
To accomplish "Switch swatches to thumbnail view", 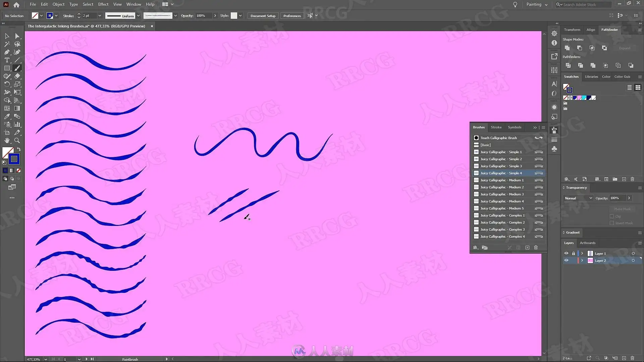I will coord(638,87).
